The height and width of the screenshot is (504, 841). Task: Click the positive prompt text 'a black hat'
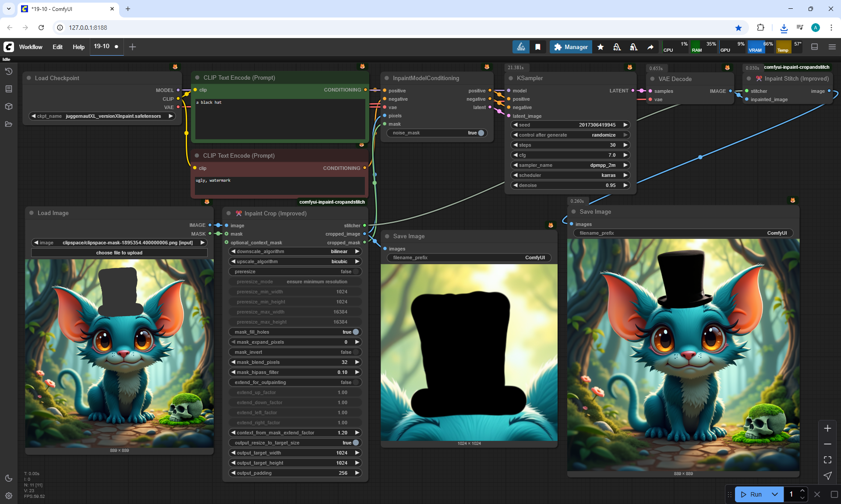coord(209,102)
